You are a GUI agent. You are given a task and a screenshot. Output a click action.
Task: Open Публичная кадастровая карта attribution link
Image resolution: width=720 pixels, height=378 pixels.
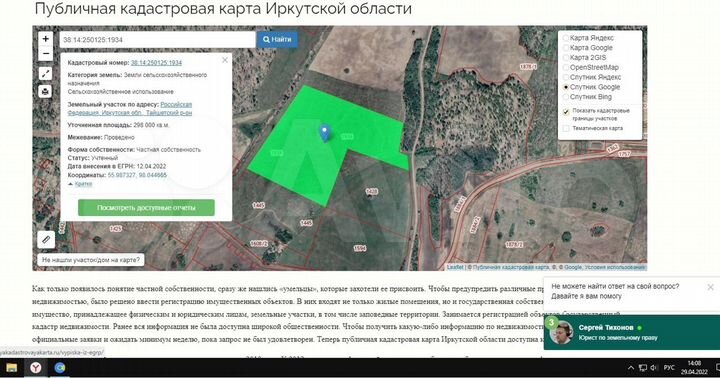510,267
